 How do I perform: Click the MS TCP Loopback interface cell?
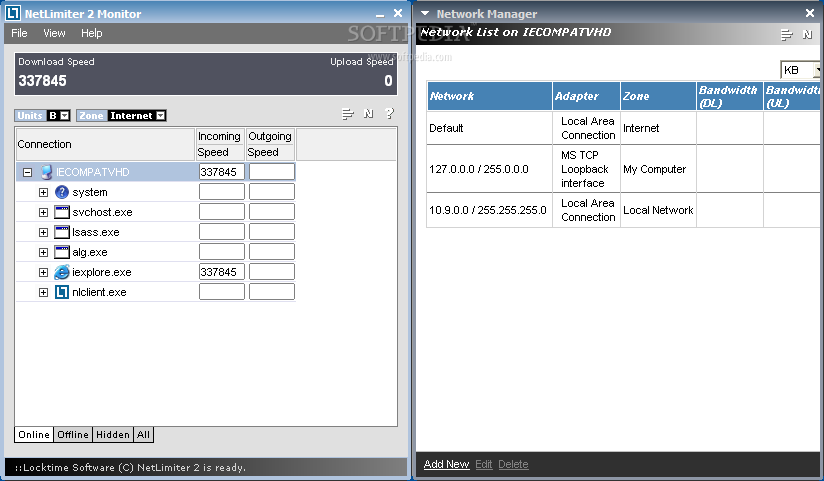click(584, 169)
